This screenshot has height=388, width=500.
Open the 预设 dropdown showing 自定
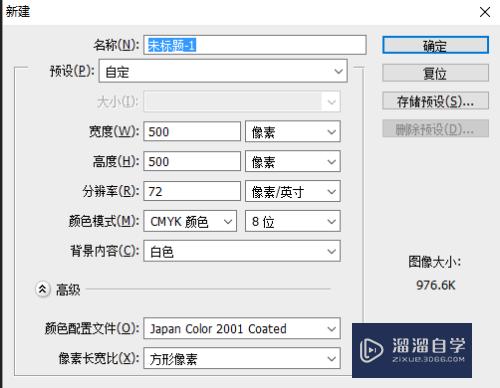pos(223,71)
